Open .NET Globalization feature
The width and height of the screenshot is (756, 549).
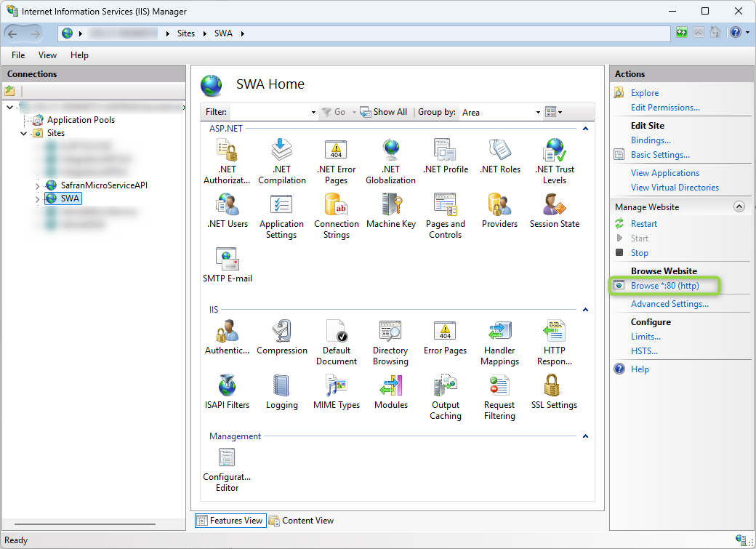coord(390,161)
